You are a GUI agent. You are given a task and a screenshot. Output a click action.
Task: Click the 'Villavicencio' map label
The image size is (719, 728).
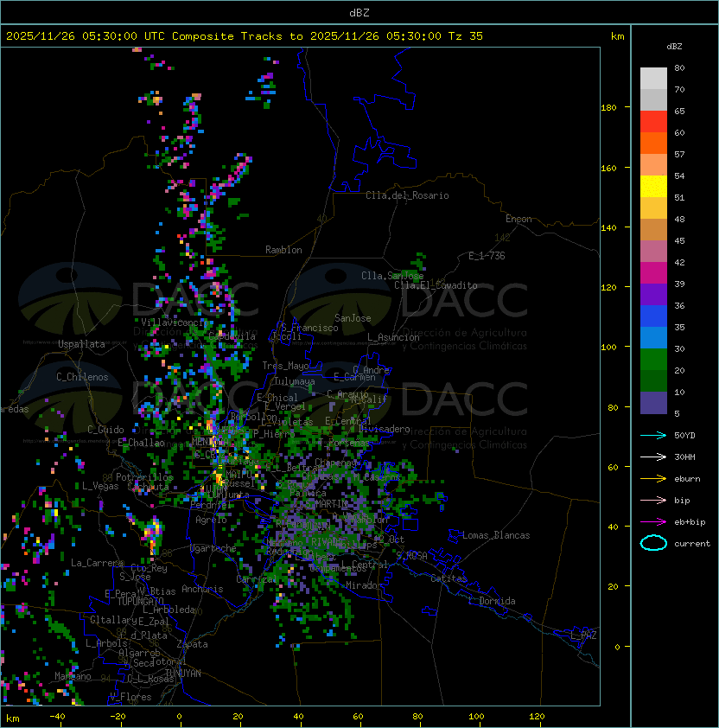pyautogui.click(x=173, y=322)
